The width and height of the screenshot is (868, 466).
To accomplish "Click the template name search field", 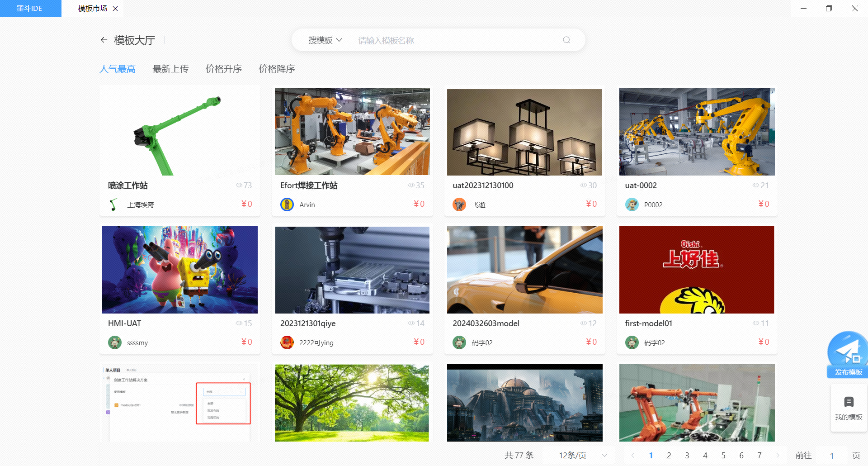I will click(457, 40).
